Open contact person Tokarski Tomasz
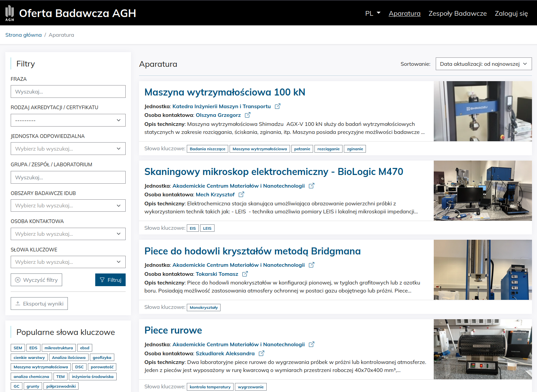 coord(217,274)
